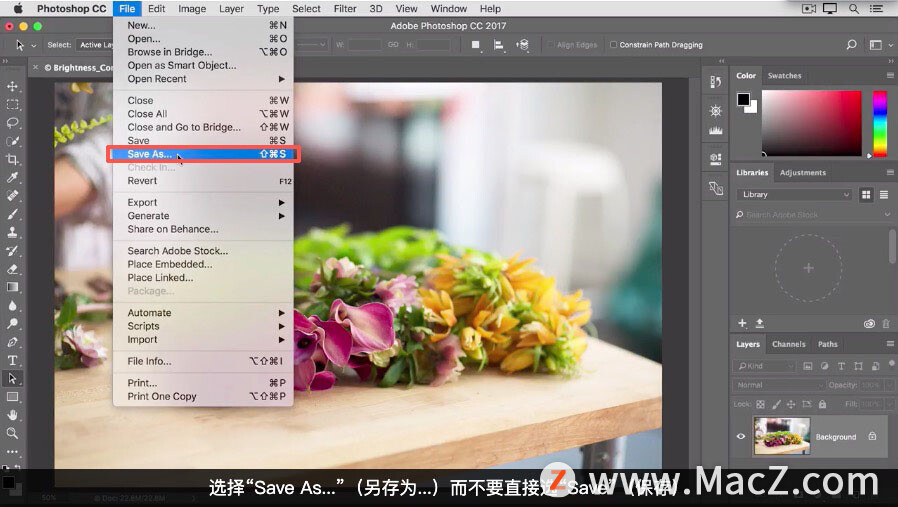The height and width of the screenshot is (507, 898).
Task: Select the Pen tool
Action: (x=12, y=342)
